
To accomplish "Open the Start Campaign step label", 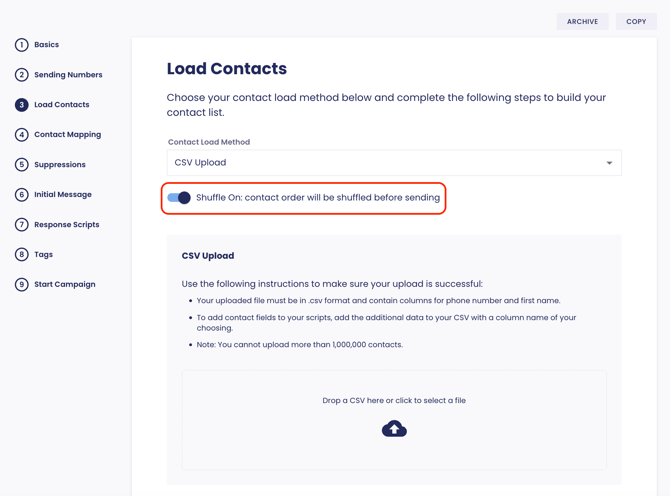I will [65, 285].
